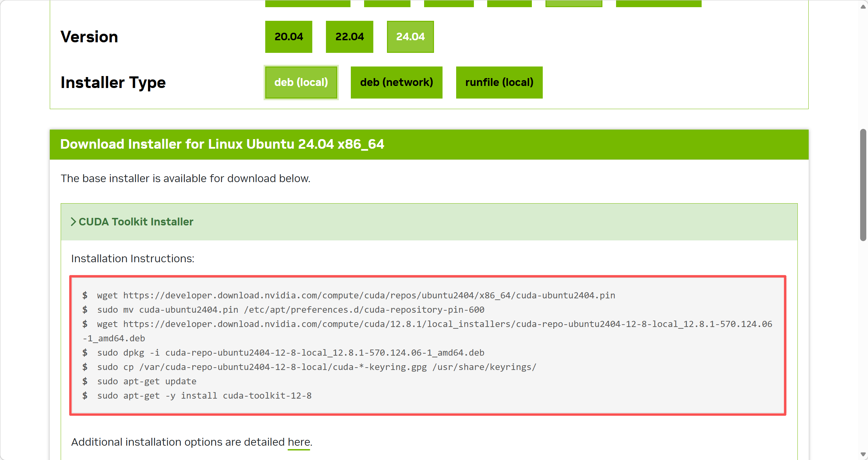This screenshot has height=460, width=868.
Task: Collapse the CUDA Toolkit Installer section header
Action: (136, 222)
